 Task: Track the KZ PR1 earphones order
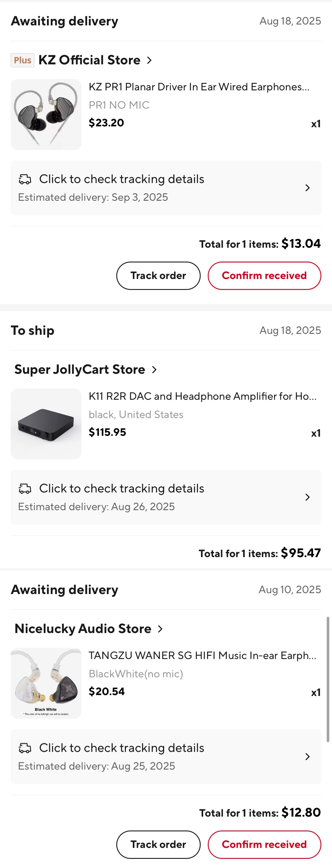point(158,276)
